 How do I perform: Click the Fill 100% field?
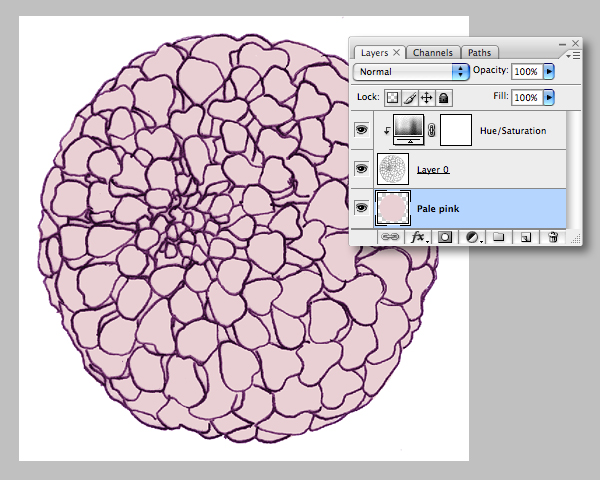[527, 98]
